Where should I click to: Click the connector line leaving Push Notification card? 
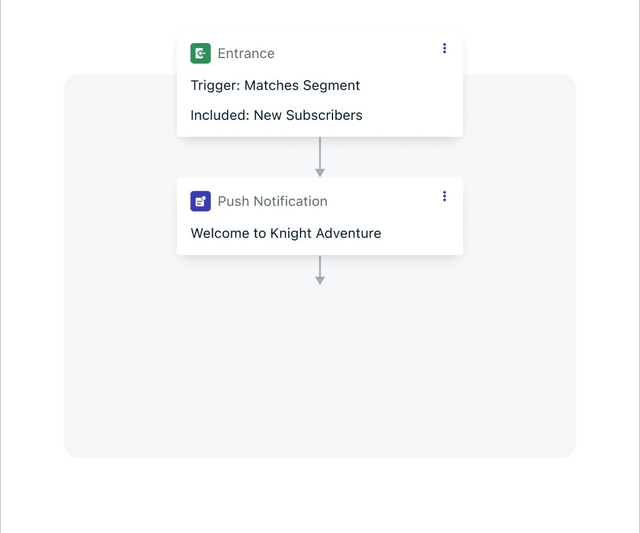[x=320, y=266]
